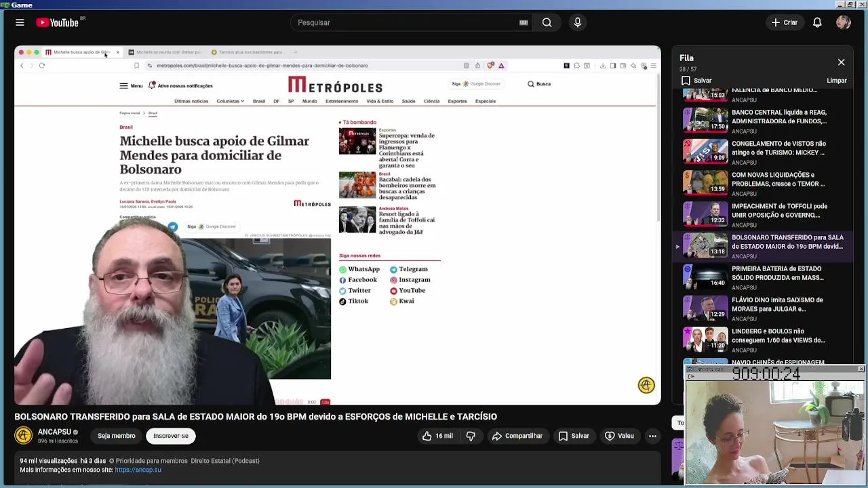Dislike the video

click(x=471, y=436)
